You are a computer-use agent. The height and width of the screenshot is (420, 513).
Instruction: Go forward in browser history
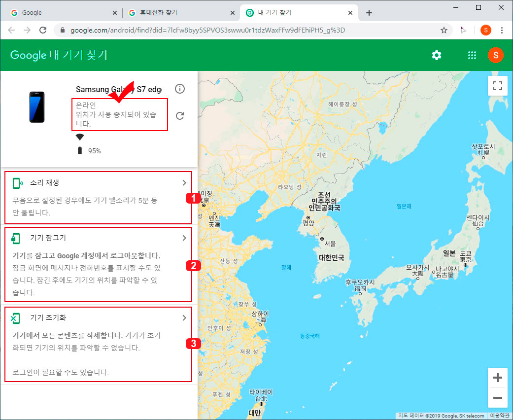(x=27, y=30)
